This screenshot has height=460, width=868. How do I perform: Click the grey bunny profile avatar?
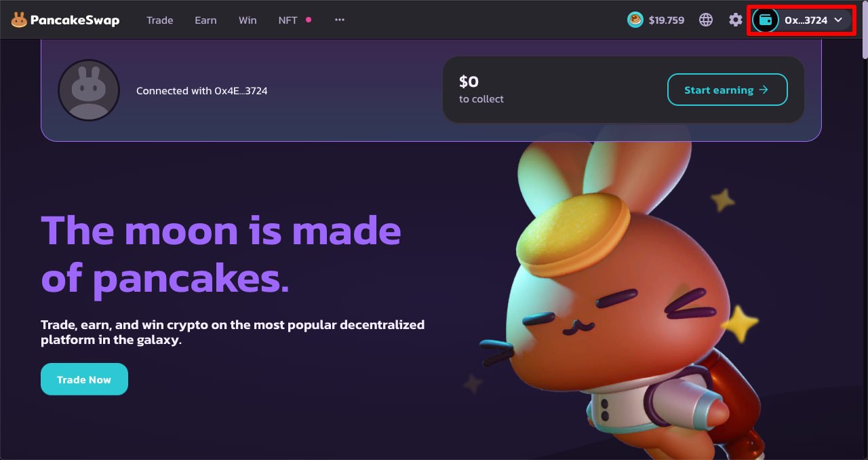[x=89, y=90]
